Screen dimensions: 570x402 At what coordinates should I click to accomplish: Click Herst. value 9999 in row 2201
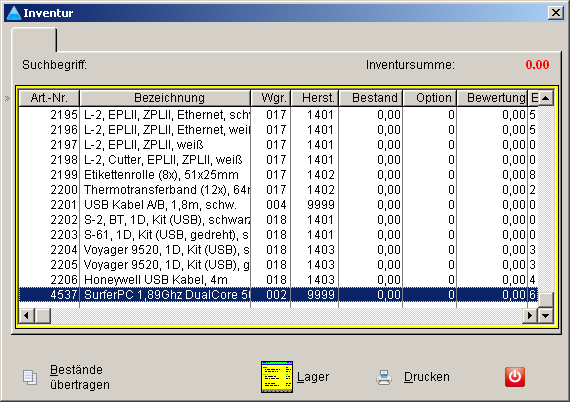pyautogui.click(x=321, y=205)
